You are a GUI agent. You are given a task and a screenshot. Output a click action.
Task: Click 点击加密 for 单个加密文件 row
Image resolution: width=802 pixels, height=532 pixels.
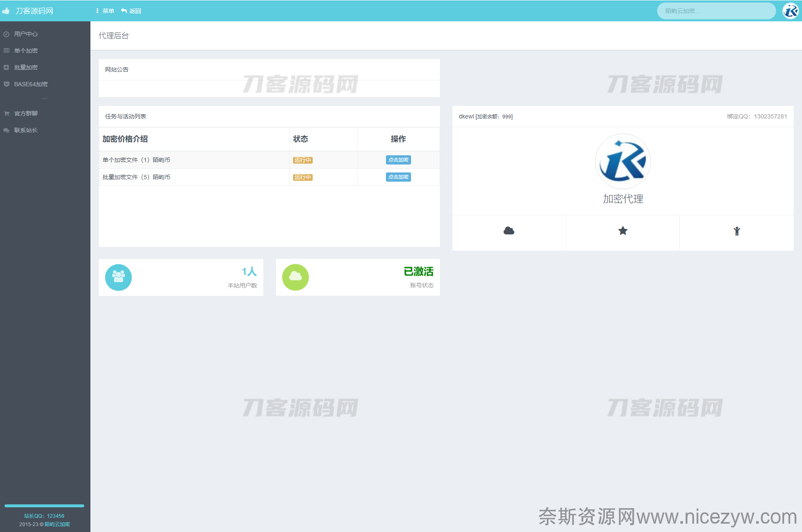(x=398, y=160)
